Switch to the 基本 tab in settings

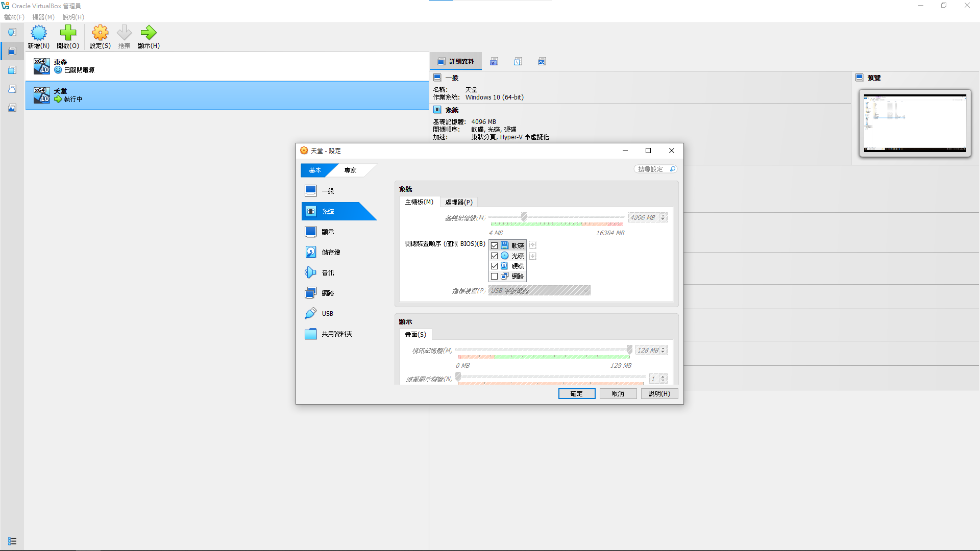pyautogui.click(x=315, y=170)
